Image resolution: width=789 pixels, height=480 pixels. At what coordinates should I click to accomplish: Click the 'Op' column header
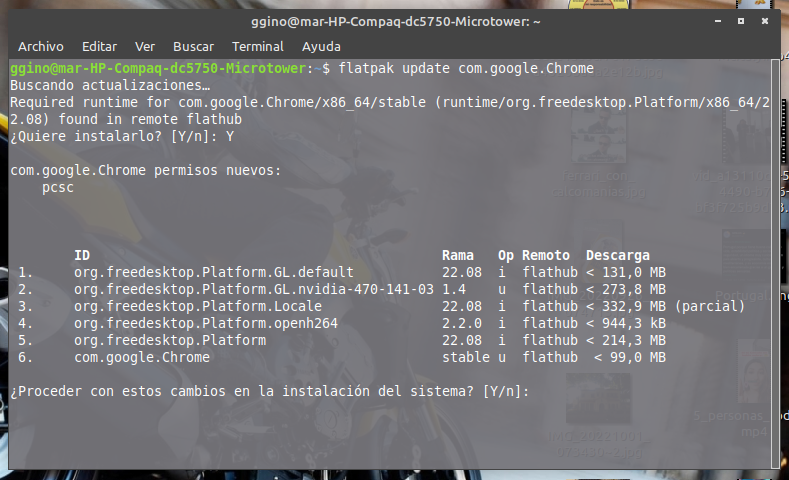[506, 256]
